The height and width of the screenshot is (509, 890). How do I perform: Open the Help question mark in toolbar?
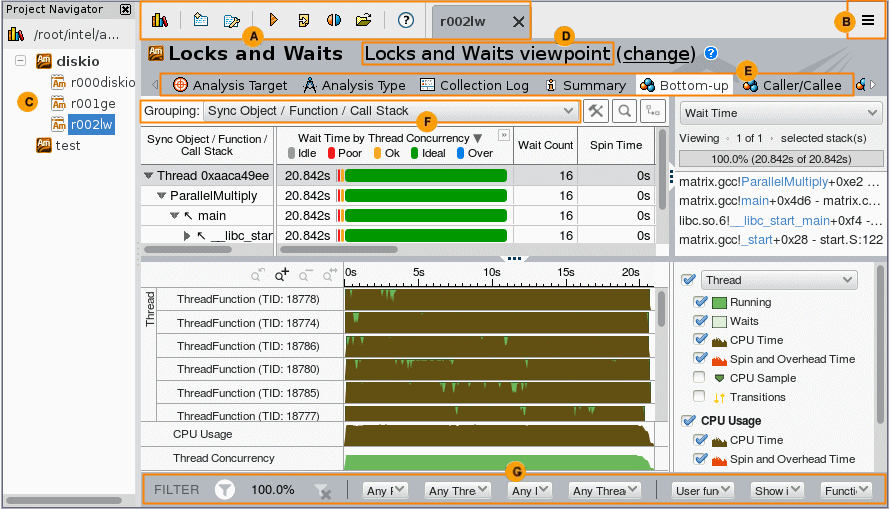coord(405,20)
